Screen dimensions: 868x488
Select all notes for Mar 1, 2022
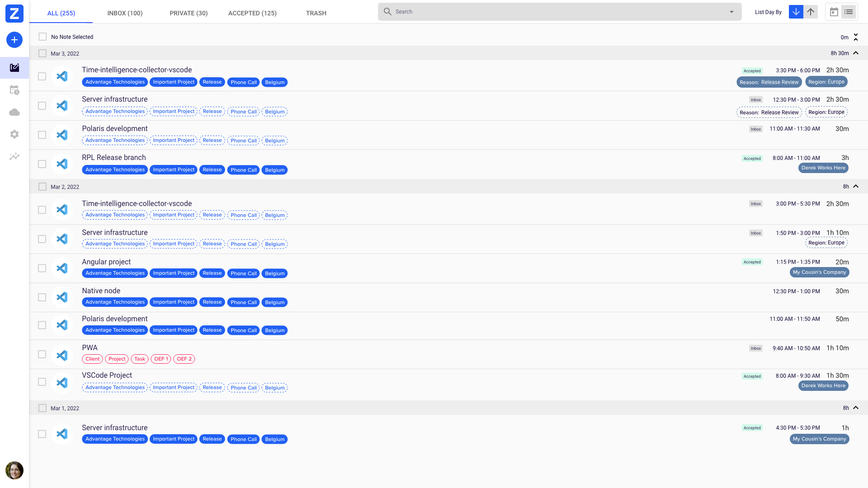click(42, 408)
